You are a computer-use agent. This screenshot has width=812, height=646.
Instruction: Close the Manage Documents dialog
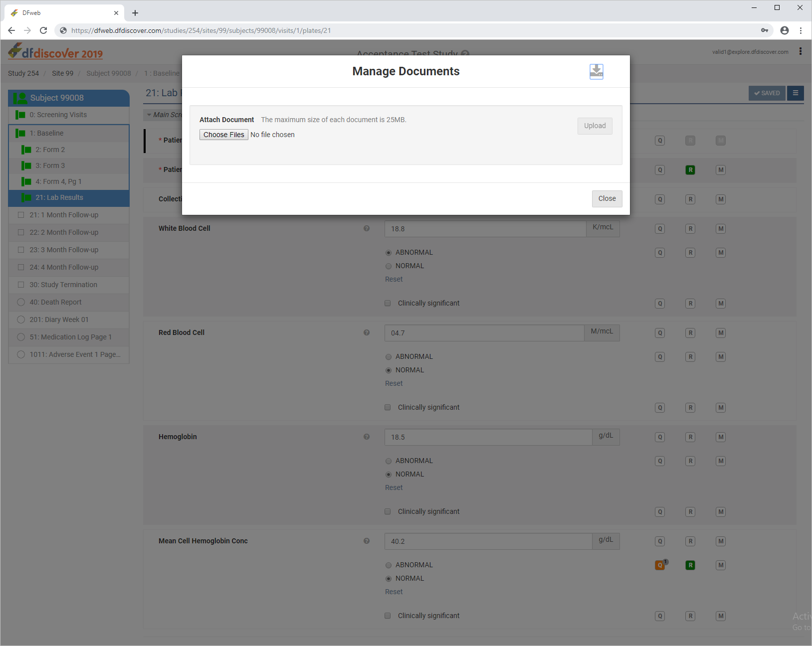pyautogui.click(x=607, y=198)
